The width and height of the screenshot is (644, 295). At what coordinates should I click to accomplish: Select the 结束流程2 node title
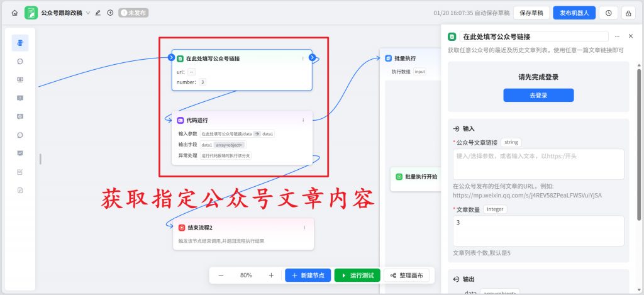pyautogui.click(x=200, y=228)
